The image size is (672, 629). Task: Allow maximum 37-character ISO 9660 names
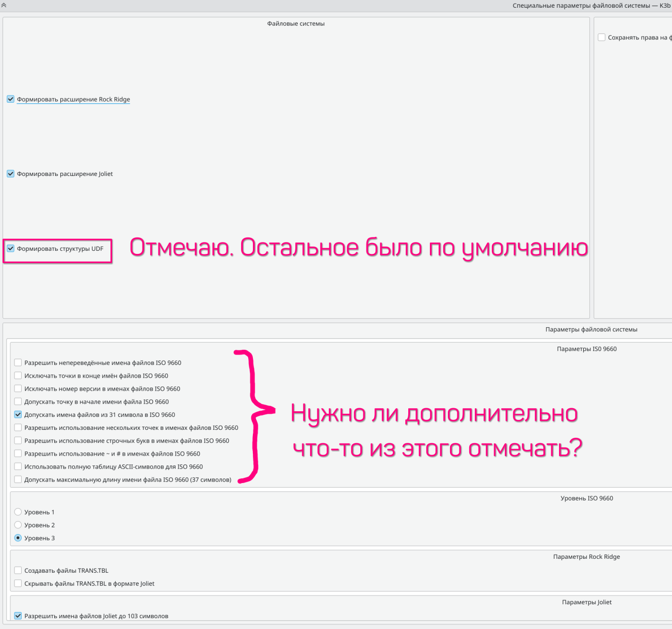[x=18, y=479]
